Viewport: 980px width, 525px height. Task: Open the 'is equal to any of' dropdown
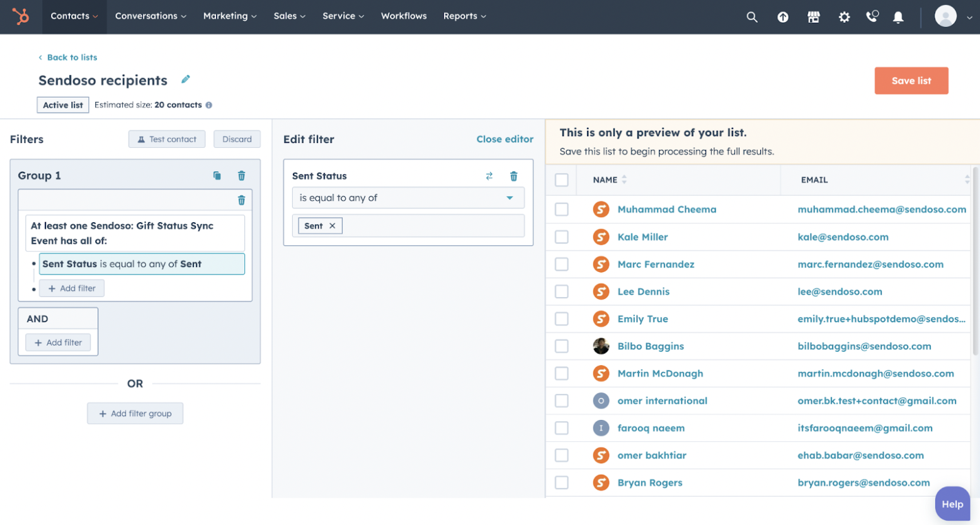click(x=408, y=198)
